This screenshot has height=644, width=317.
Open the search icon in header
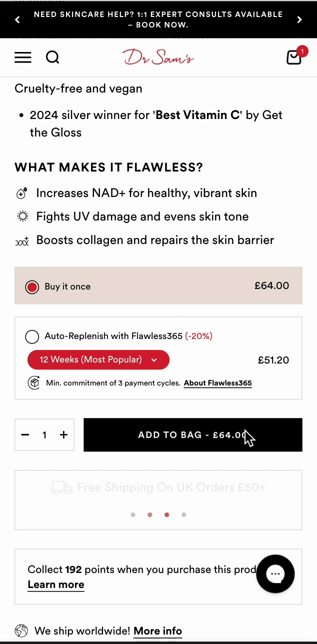tap(52, 57)
